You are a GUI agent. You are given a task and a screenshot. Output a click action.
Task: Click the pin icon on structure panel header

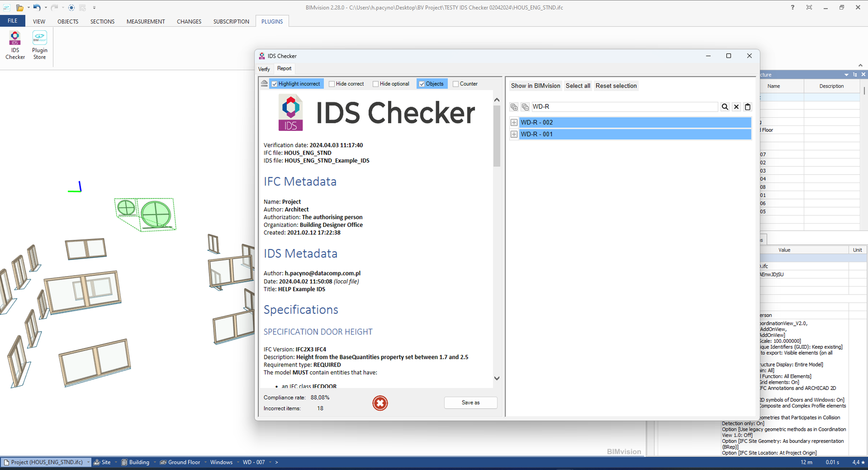tap(855, 74)
